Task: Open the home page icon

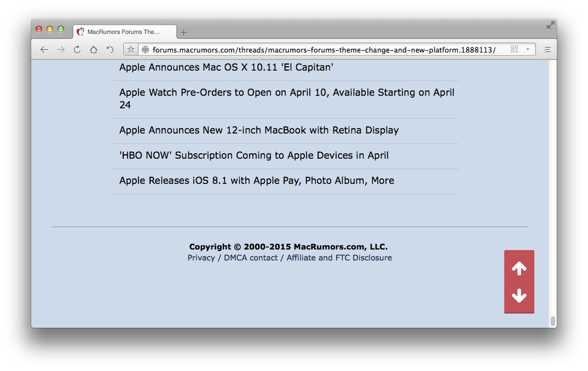Action: [x=94, y=49]
